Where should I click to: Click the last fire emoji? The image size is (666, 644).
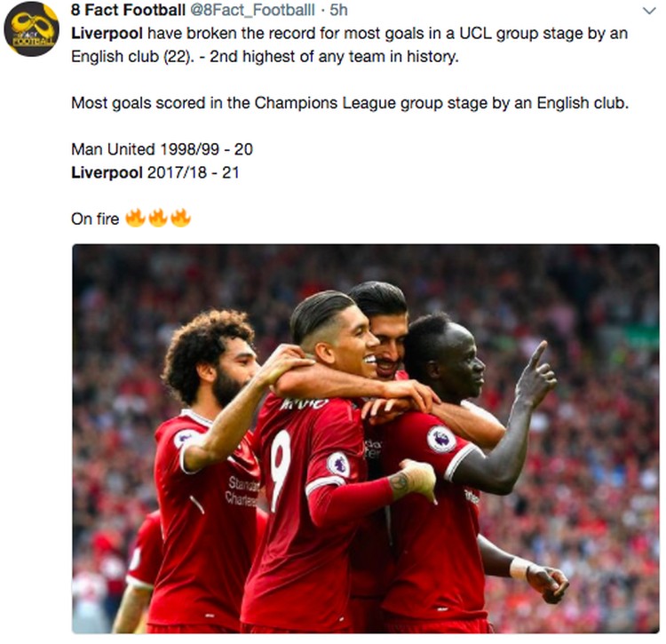pos(180,218)
